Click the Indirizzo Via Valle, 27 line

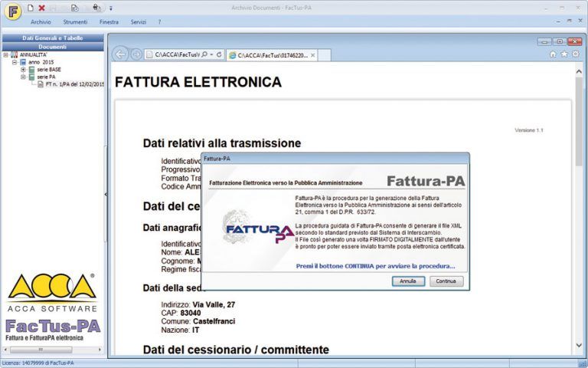pos(198,304)
